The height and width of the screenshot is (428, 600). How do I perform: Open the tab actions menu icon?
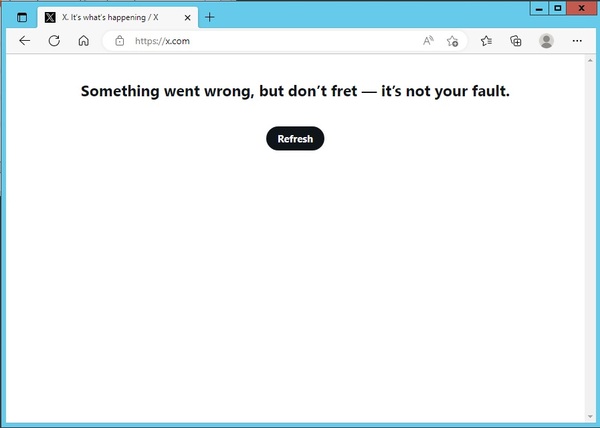tap(22, 18)
